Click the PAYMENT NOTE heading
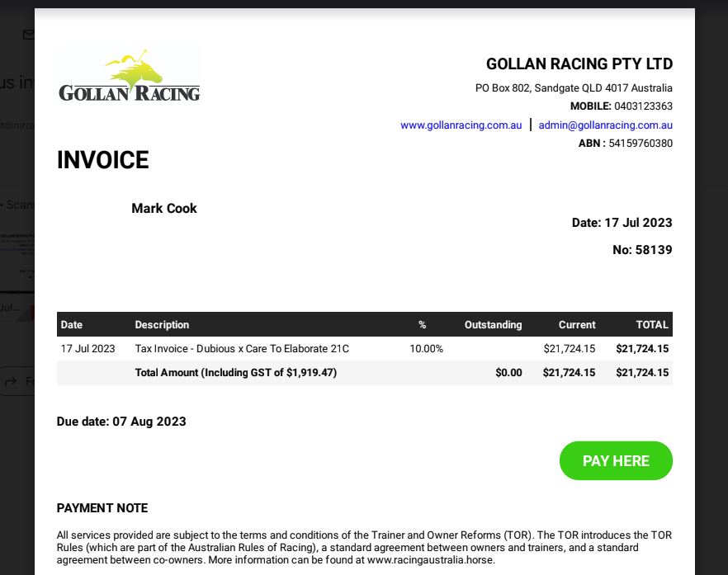This screenshot has width=728, height=575. (102, 507)
